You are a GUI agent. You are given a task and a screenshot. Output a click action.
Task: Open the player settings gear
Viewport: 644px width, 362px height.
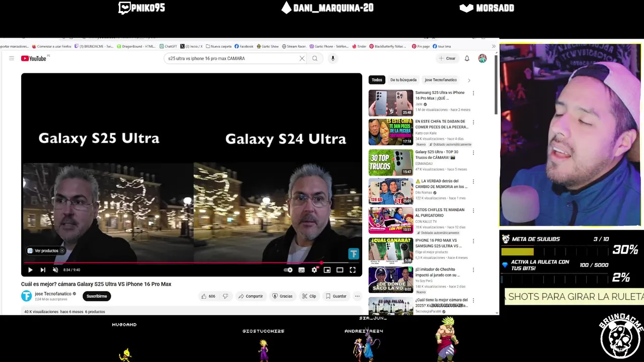[x=314, y=270]
